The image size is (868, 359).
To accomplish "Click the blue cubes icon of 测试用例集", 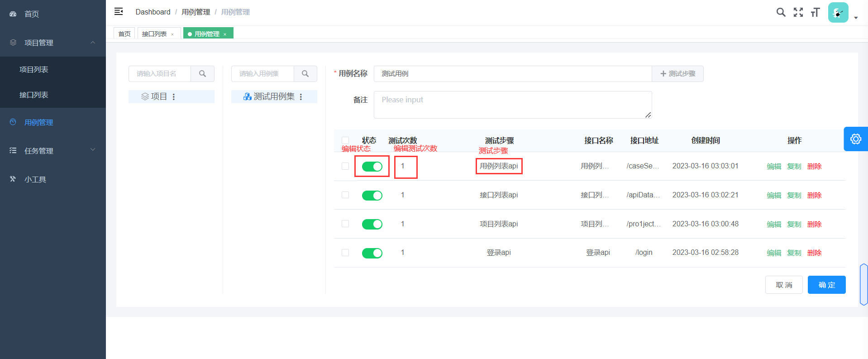I will [247, 97].
